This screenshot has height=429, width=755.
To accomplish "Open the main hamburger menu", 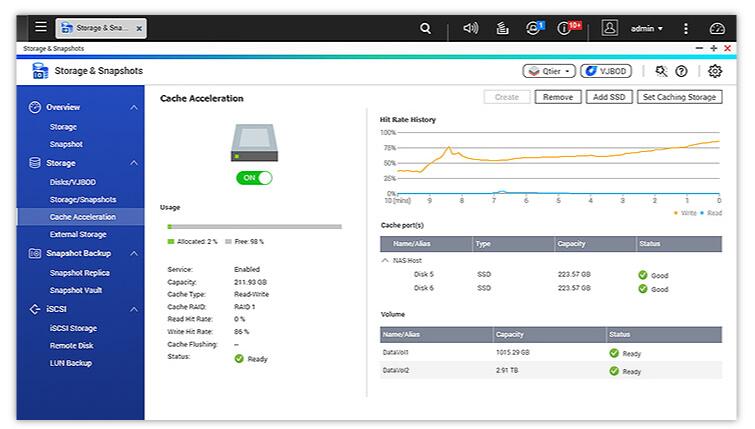I will tap(41, 27).
